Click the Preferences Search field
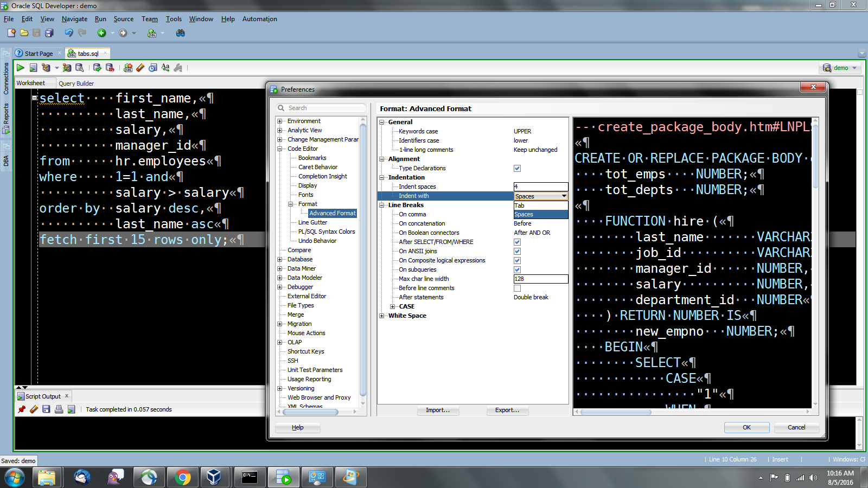868x488 pixels. coord(321,108)
